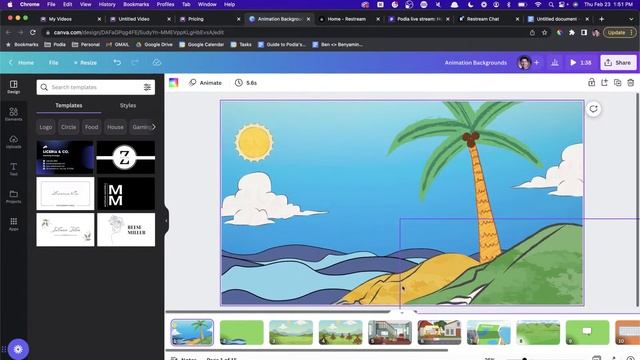Click the refresh comment icon beside canvas
Image resolution: width=640 pixels, height=360 pixels.
(x=593, y=109)
